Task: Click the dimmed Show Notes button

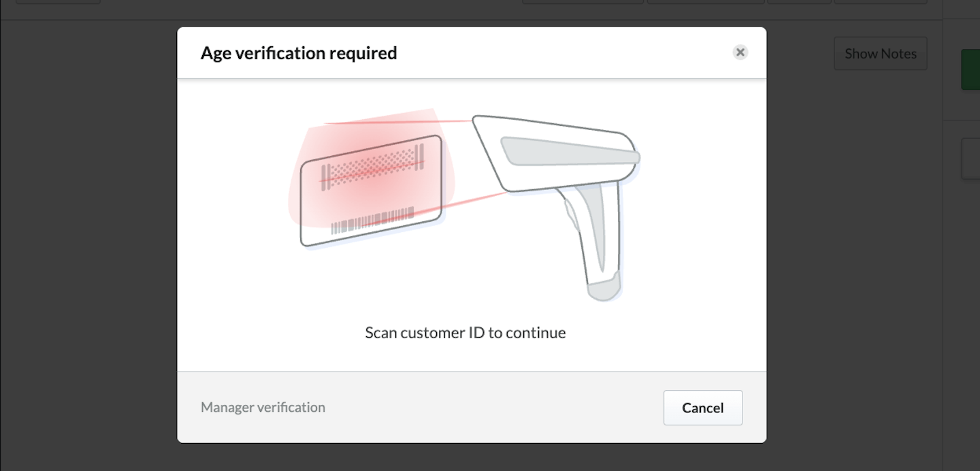Action: (880, 54)
